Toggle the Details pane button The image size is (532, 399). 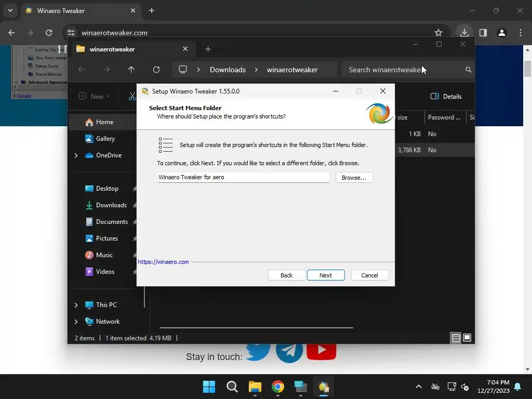pos(446,96)
